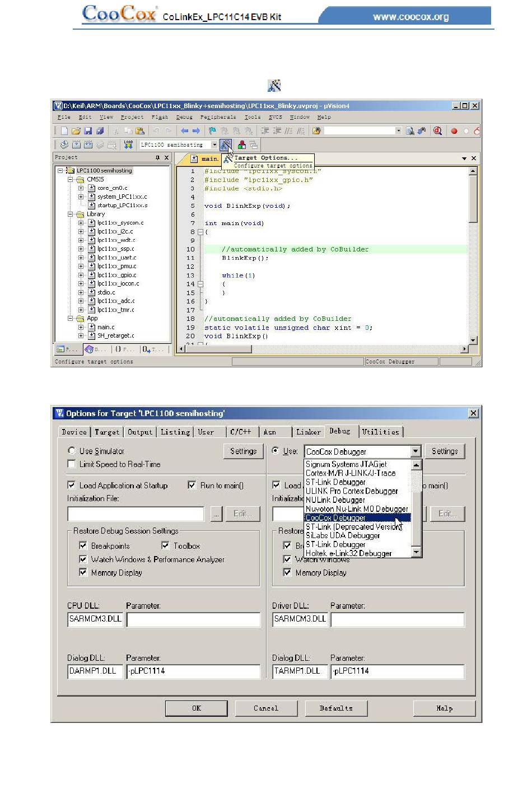This screenshot has height=789, width=532.
Task: Click the Rebuild all target files icon
Action: pos(88,145)
